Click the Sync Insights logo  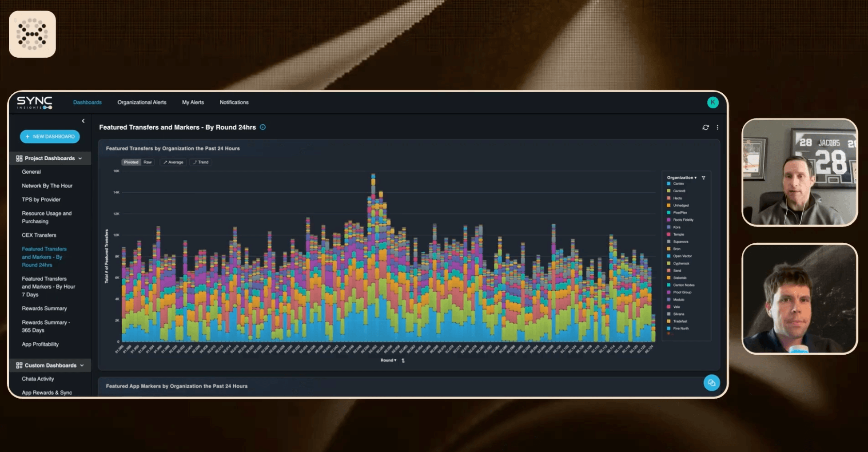pos(35,103)
